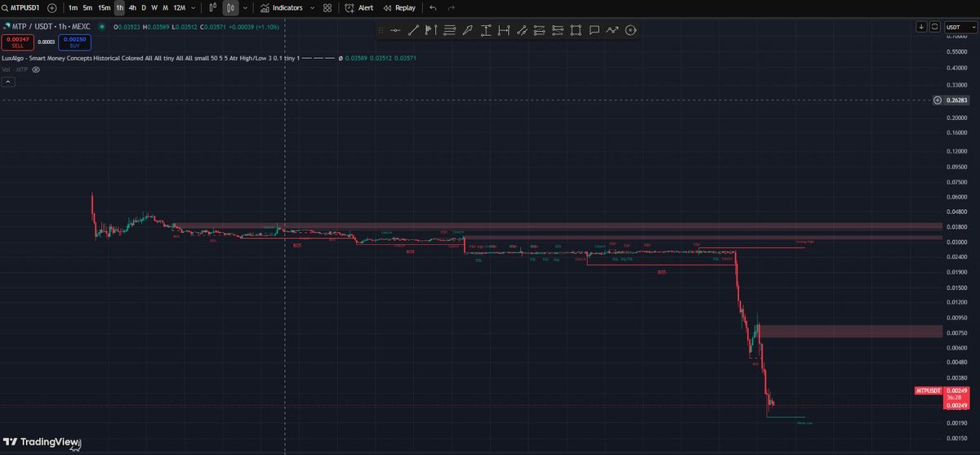Viewport: 980px width, 455px height.
Task: Select the long position tool
Action: (x=540, y=30)
